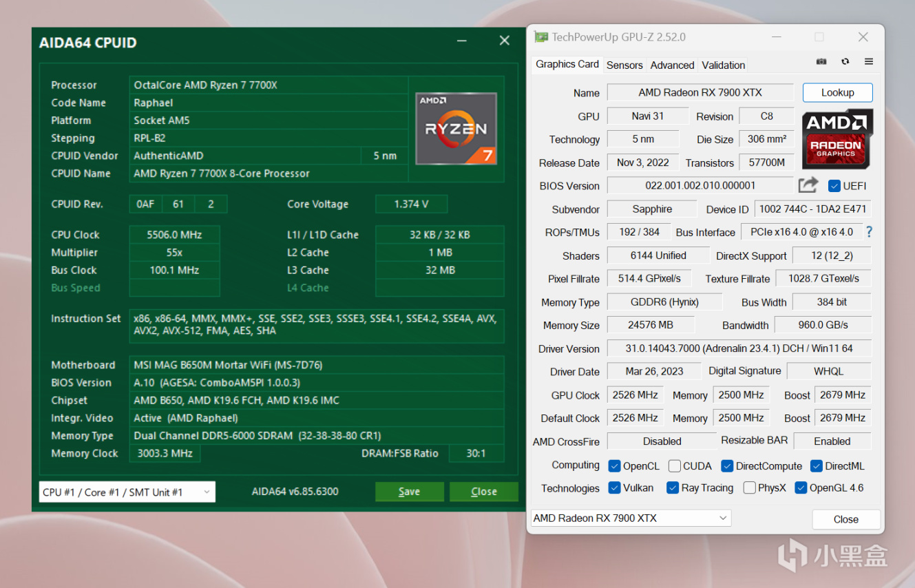Click the Bus Width 384 bit field
The width and height of the screenshot is (915, 588).
(x=832, y=302)
